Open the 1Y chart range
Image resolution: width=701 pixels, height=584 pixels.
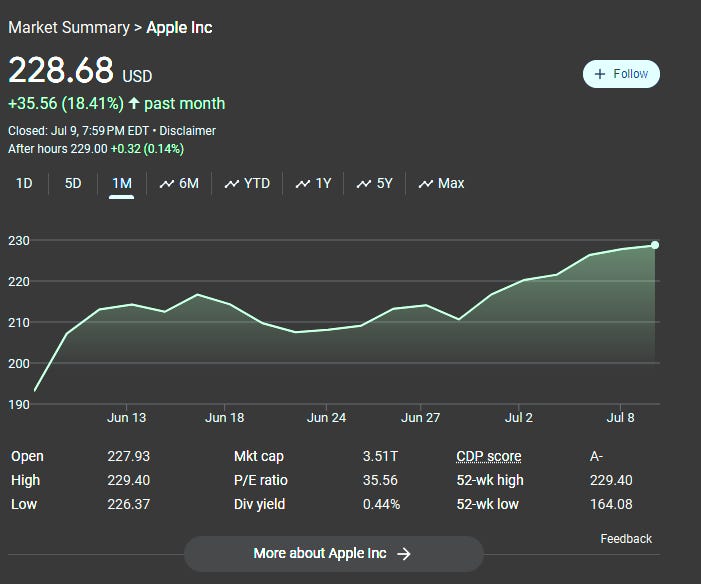pos(313,183)
